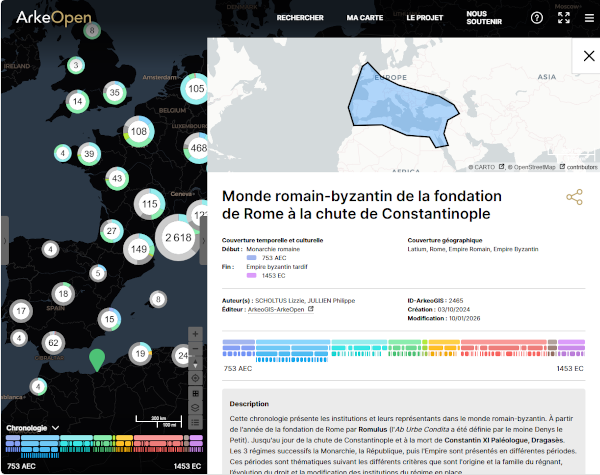The image size is (600, 475).
Task: Open the 105 sites cluster
Action: 194,89
